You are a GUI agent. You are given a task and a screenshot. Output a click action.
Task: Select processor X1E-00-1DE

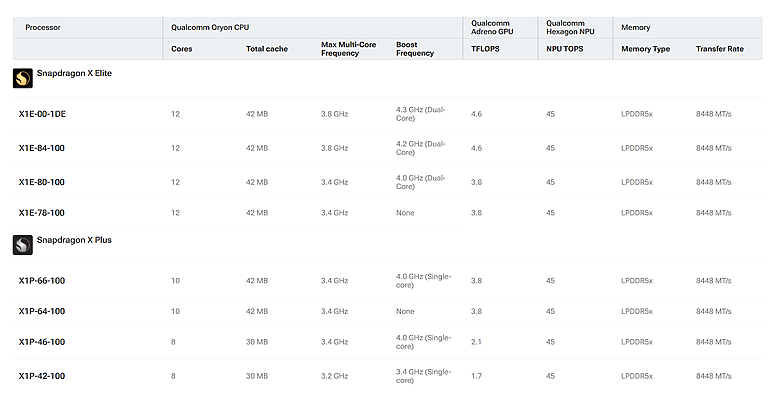pos(42,114)
